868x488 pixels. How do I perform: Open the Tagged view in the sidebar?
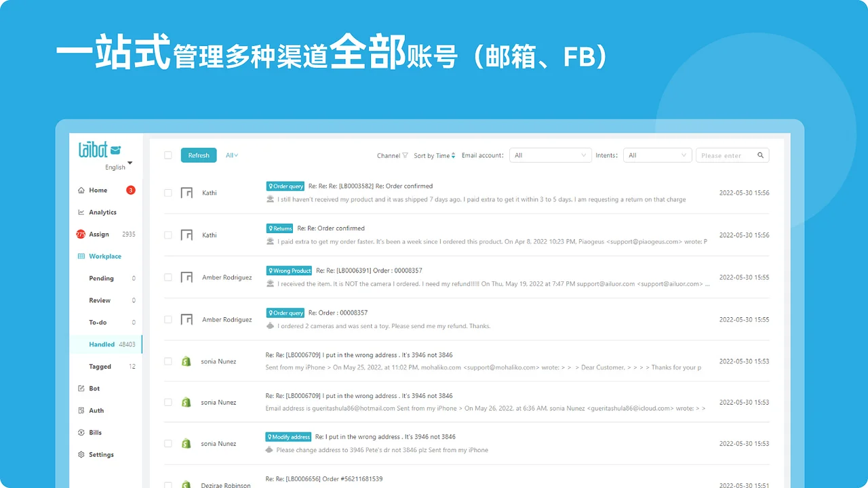100,366
